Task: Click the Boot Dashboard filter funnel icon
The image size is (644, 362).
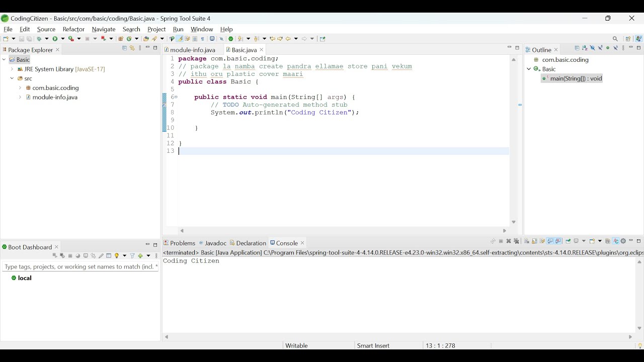Action: [132, 256]
